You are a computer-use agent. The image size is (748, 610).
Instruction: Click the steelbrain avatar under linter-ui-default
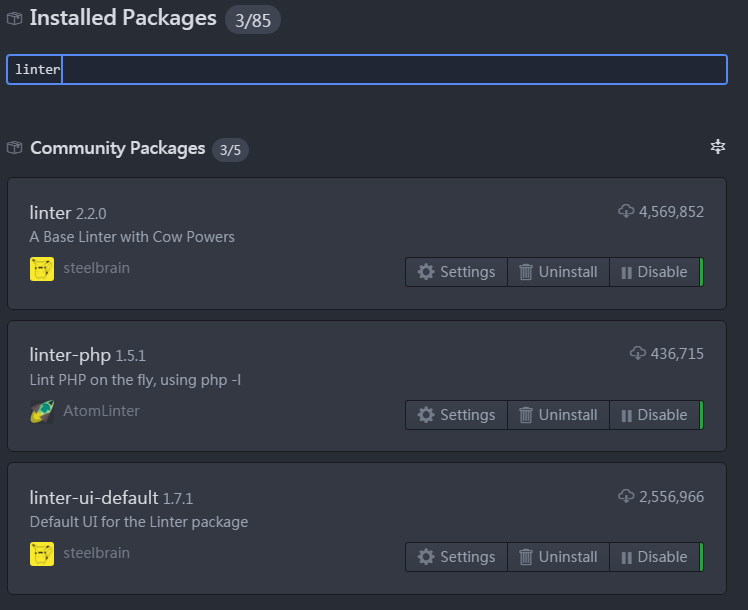pos(42,554)
